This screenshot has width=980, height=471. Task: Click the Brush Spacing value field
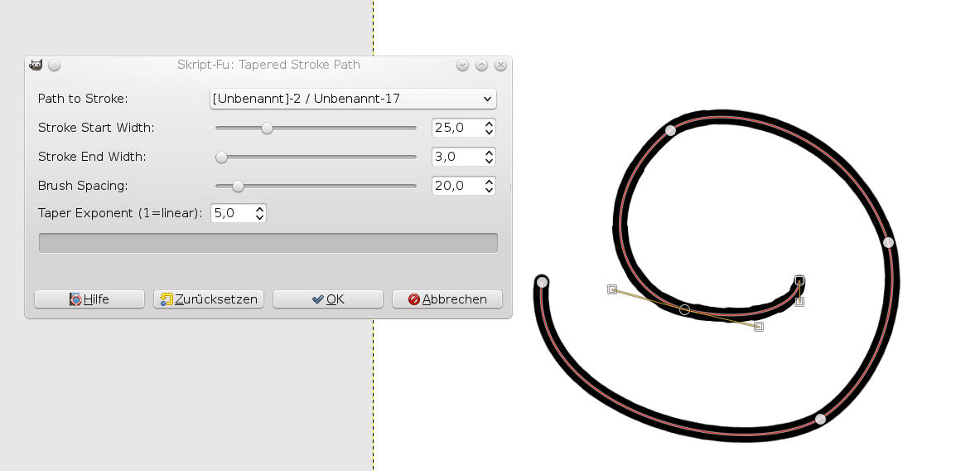click(457, 186)
